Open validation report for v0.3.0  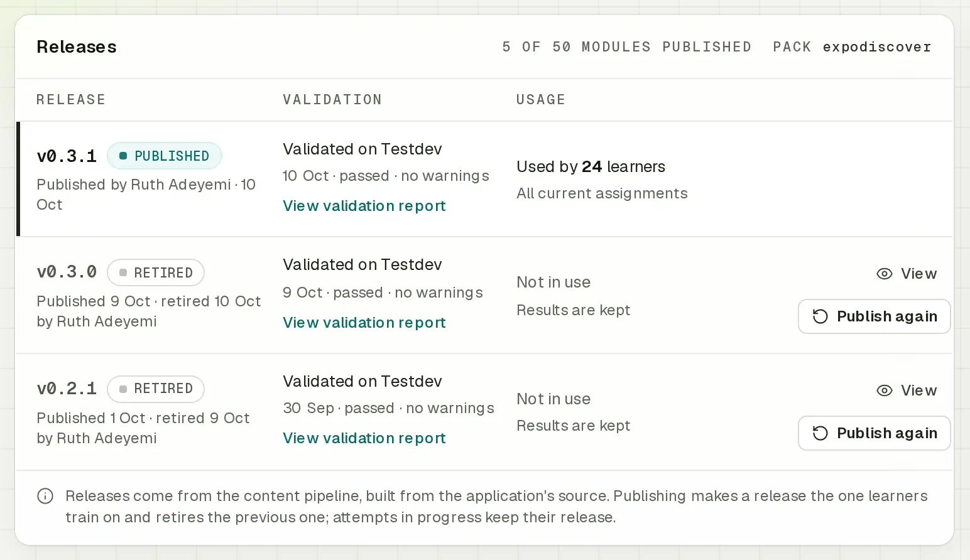point(364,323)
